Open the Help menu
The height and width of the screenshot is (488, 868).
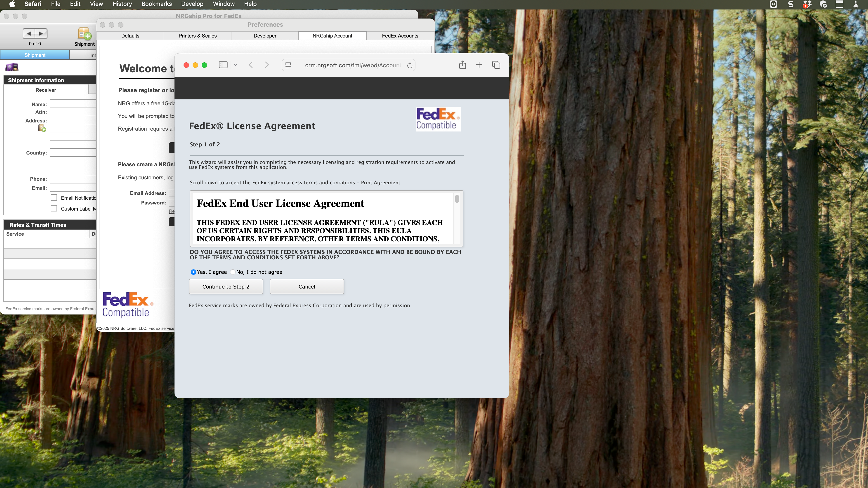(250, 4)
